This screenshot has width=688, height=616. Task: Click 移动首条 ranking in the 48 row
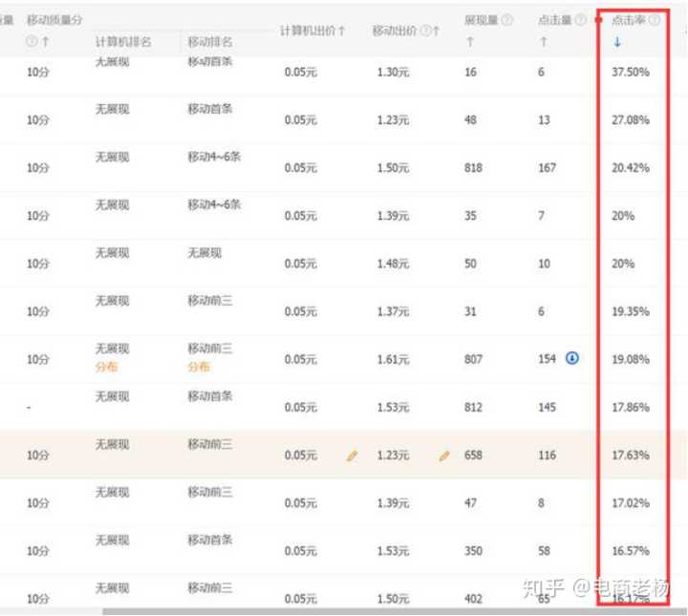(210, 109)
